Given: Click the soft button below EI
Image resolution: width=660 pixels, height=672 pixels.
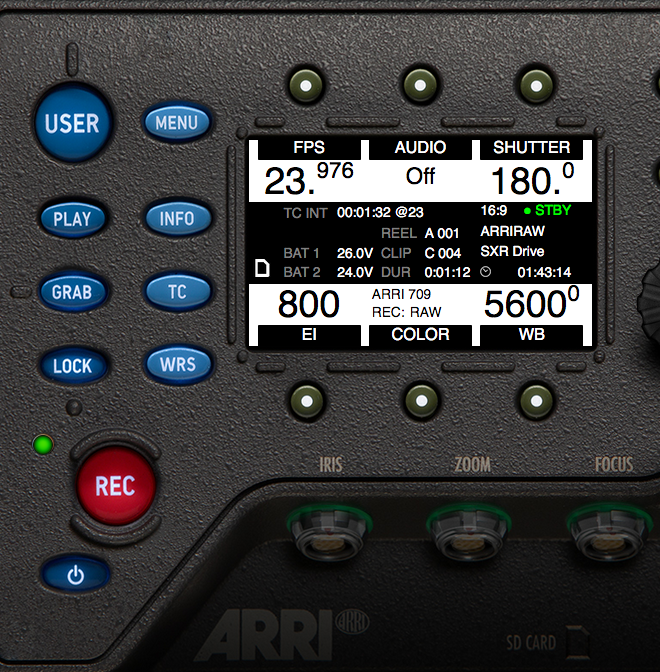Looking at the screenshot, I should 307,401.
